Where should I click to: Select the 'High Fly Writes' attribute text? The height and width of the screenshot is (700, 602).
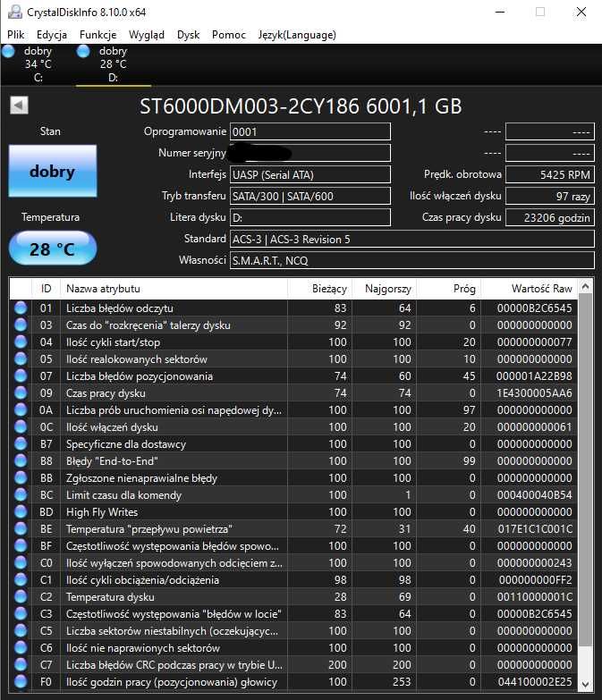102,512
